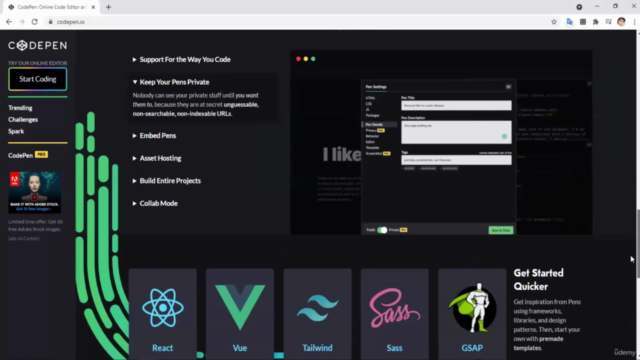
Task: Click the red window dot in demo
Action: click(x=298, y=59)
